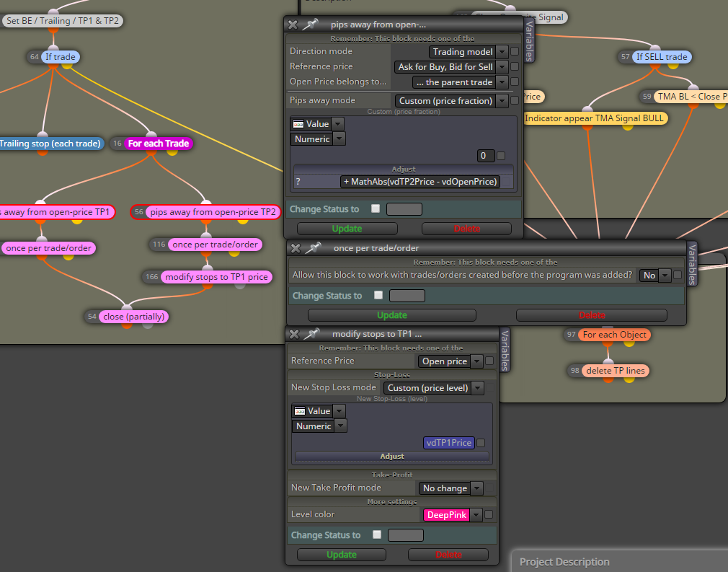Click Delete in pips away panel
728x572 pixels.
pos(466,229)
